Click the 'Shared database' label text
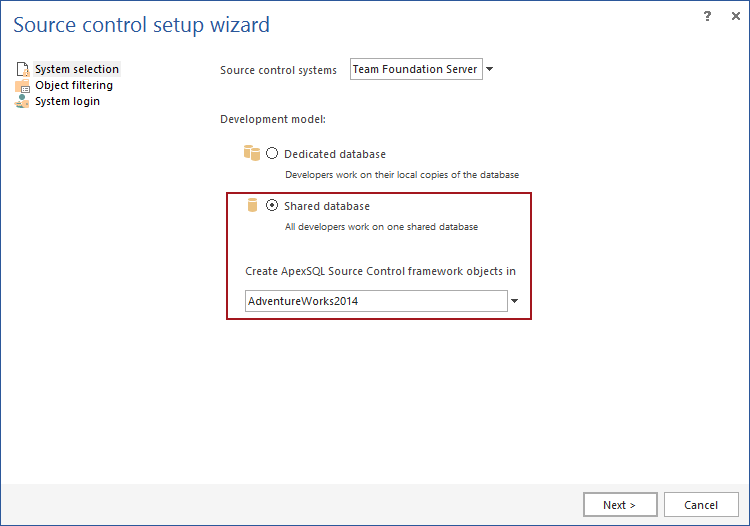Viewport: 750px width, 526px height. coord(326,206)
